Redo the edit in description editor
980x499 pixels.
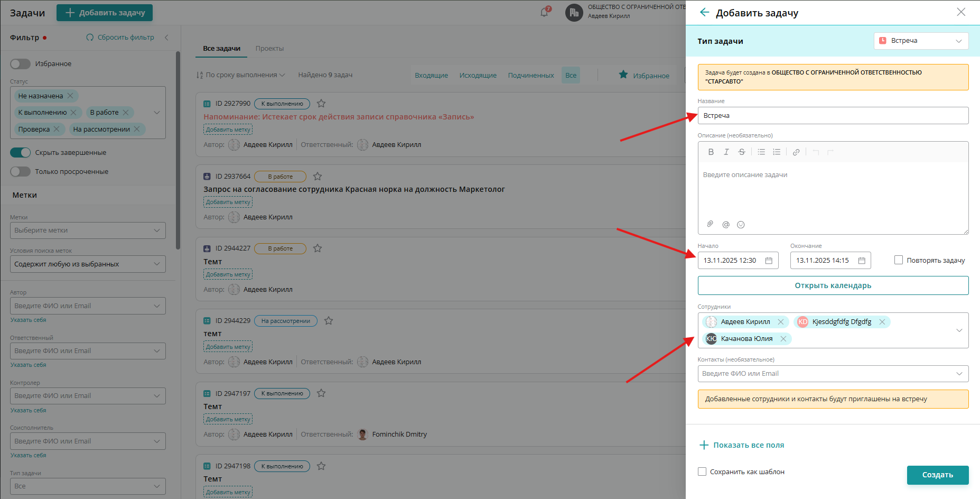[x=830, y=152]
